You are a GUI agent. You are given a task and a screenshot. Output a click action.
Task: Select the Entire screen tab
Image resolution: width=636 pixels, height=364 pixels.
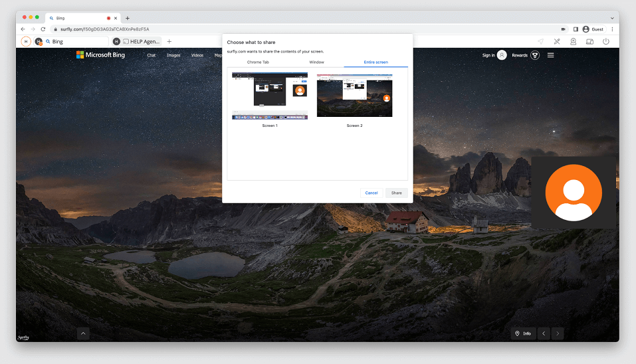tap(376, 62)
